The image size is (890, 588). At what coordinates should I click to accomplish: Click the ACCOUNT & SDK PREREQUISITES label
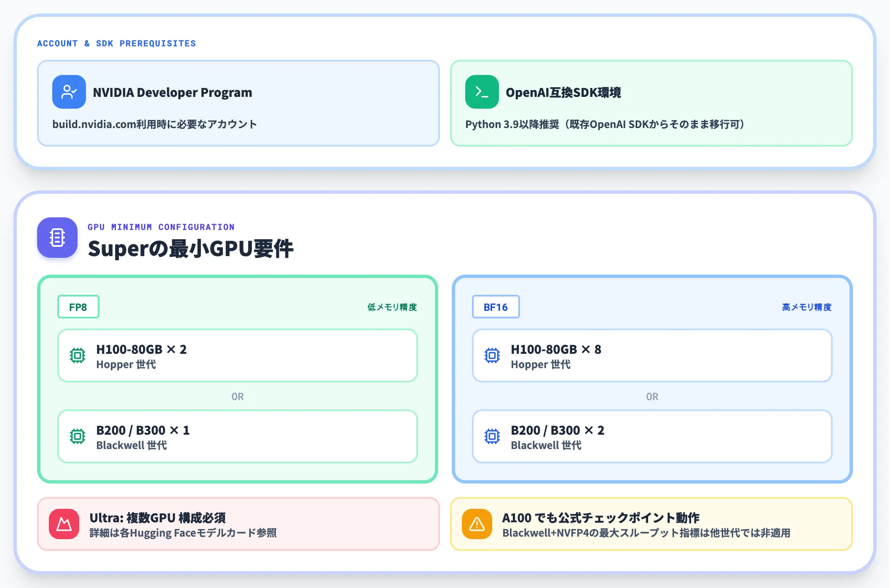pyautogui.click(x=116, y=43)
